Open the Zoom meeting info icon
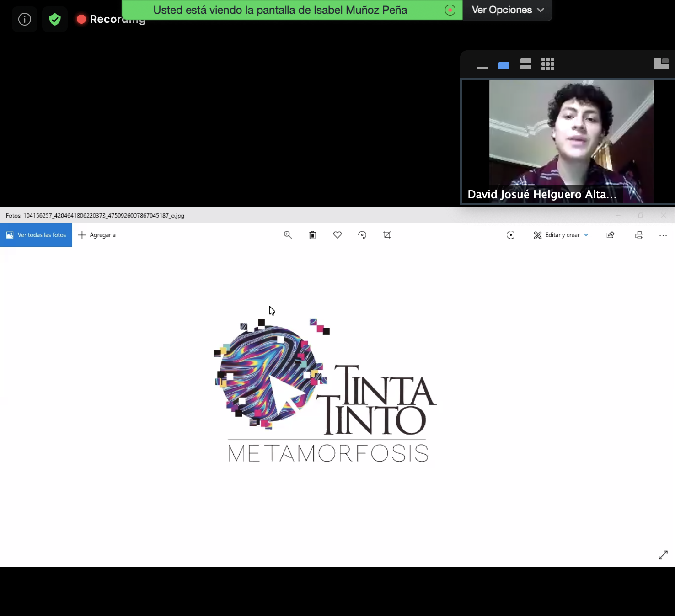Image resolution: width=675 pixels, height=616 pixels. point(25,19)
